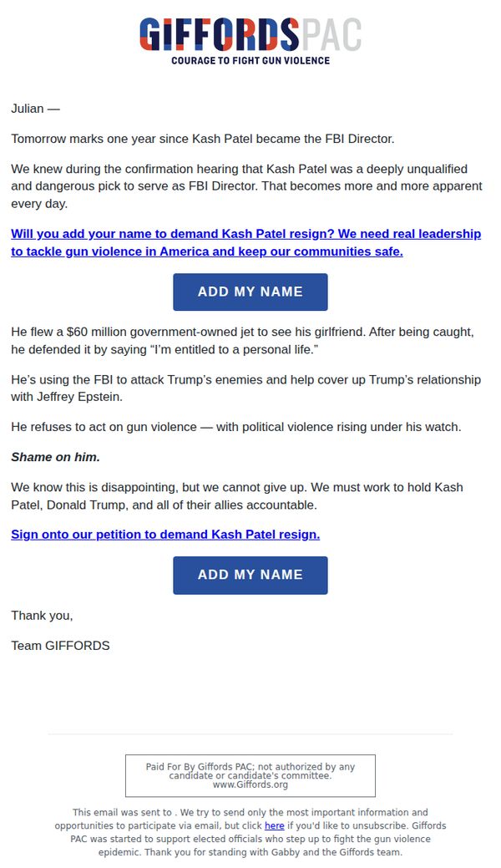The width and height of the screenshot is (501, 868).
Task: Click the 'Thank you,' closing line
Action: [42, 616]
